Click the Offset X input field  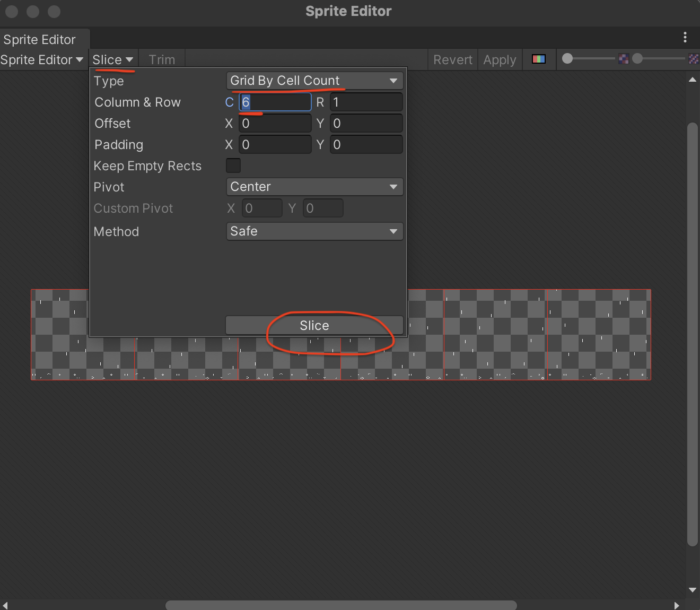[275, 123]
